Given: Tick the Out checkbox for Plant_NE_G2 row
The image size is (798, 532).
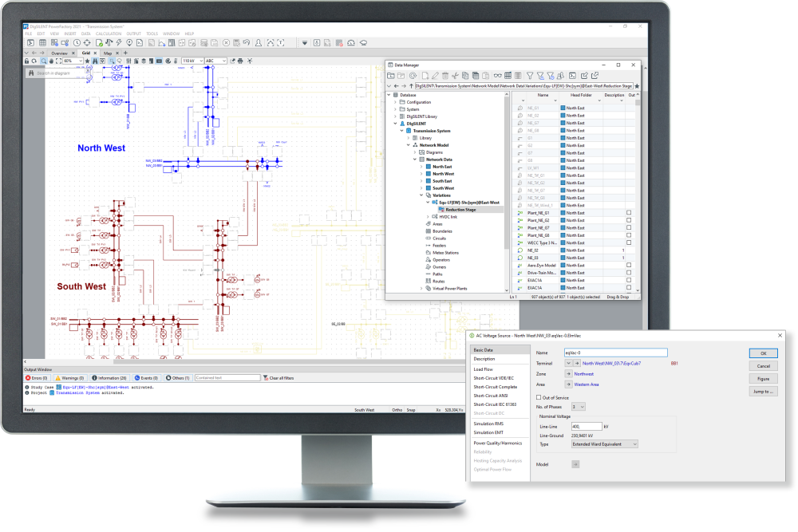Looking at the screenshot, I should click(x=629, y=220).
